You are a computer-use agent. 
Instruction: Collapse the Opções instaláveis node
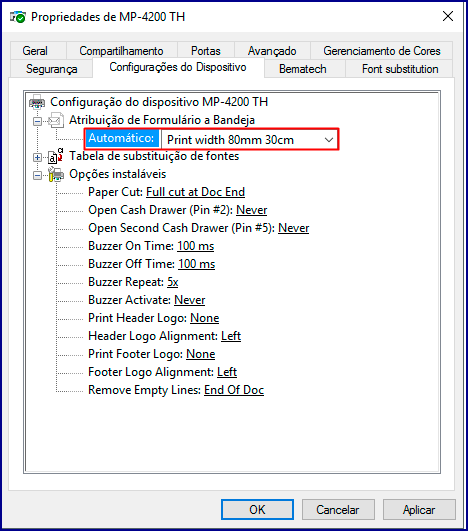(x=37, y=175)
